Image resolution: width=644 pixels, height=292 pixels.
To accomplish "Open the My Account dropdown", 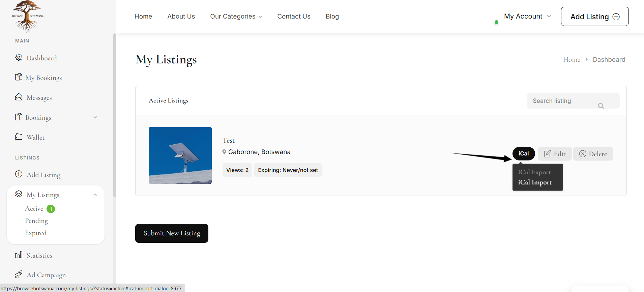I will (527, 16).
